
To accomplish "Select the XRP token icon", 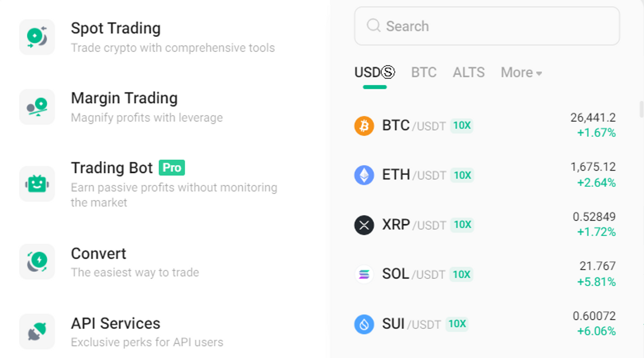I will (x=363, y=225).
